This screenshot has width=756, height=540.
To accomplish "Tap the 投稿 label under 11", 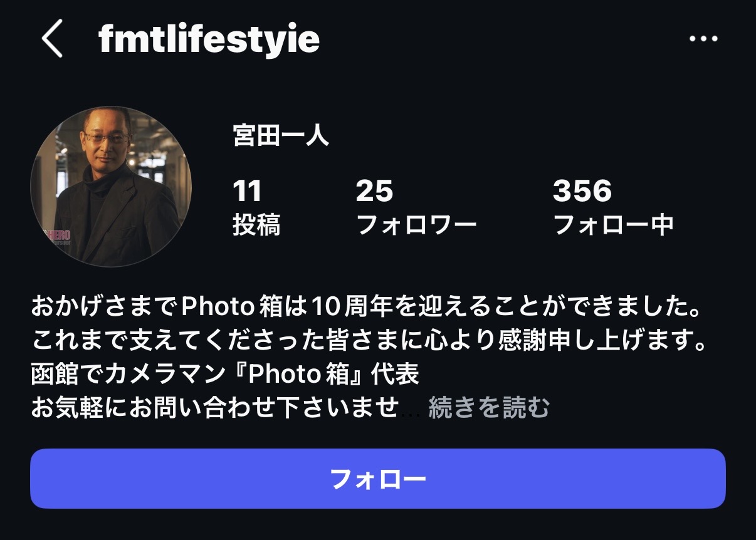I will tap(256, 224).
